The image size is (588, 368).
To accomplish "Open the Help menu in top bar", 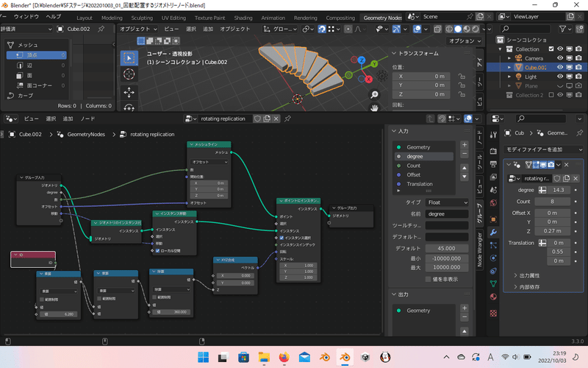I will [54, 16].
